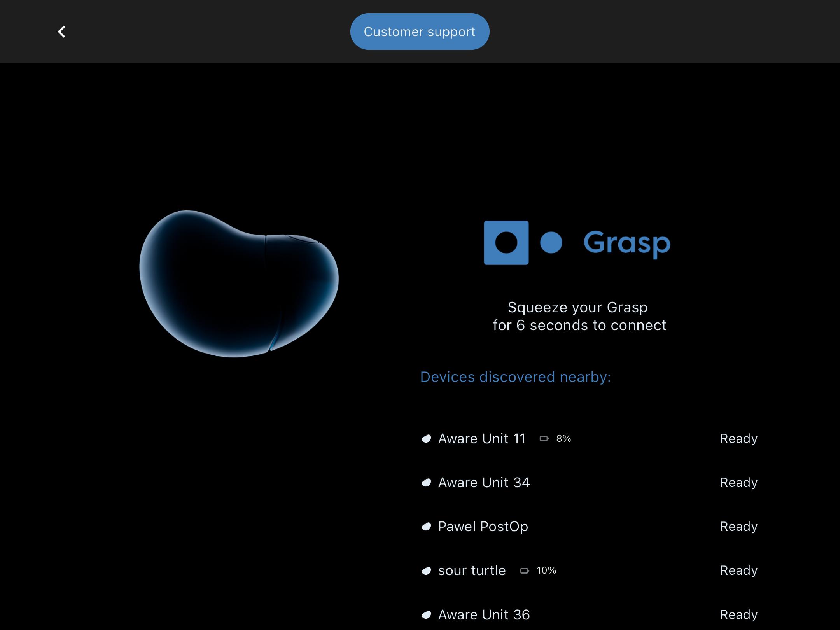
Task: Tap the Grasp device illustration
Action: [239, 284]
